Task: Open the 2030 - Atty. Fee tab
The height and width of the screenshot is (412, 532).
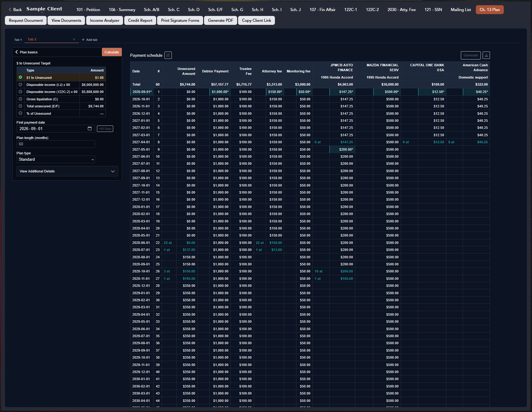Action: (x=401, y=10)
